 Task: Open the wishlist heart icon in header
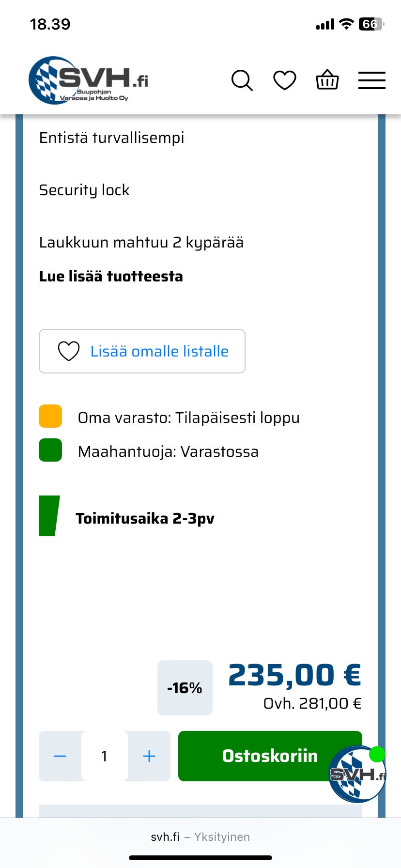pyautogui.click(x=284, y=80)
